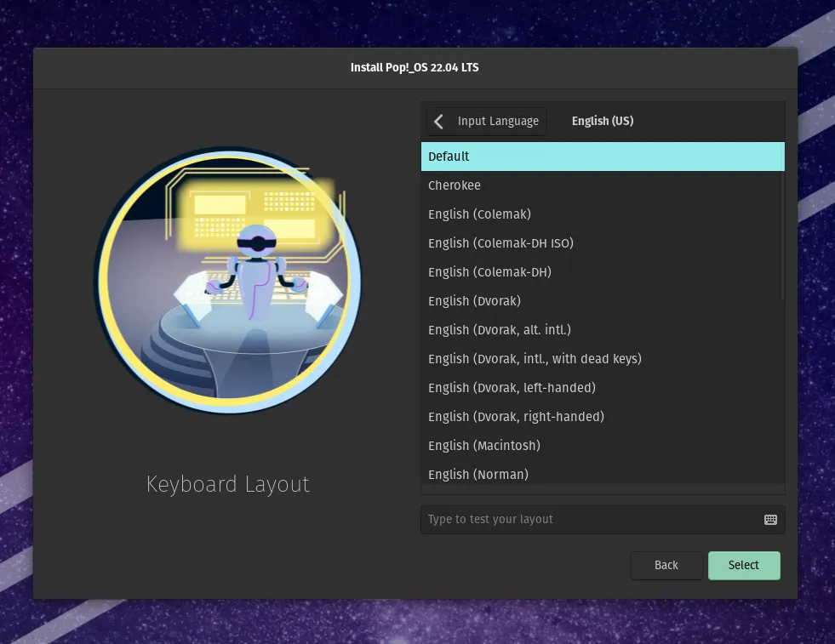Select Dvorak intl. with dead keys
This screenshot has width=835, height=644.
click(602, 359)
